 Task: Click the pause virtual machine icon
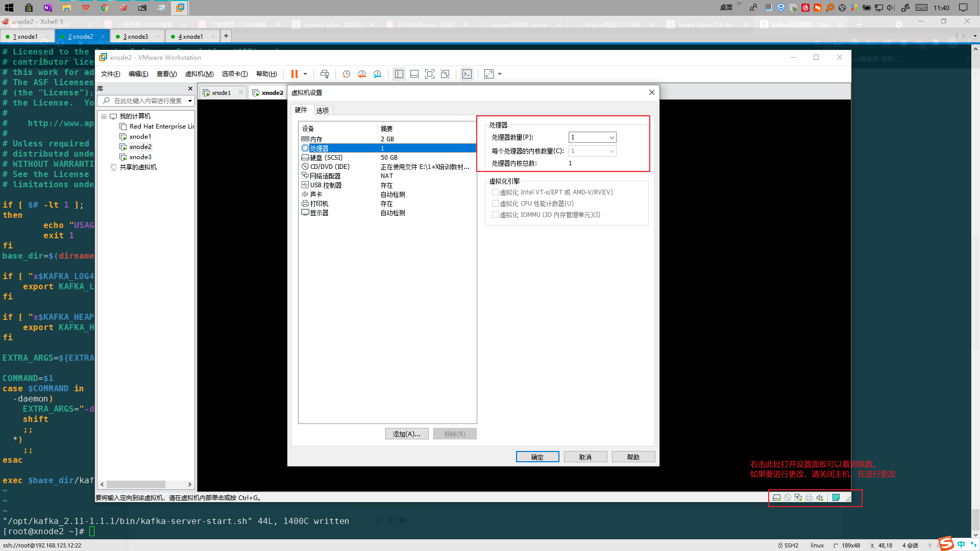tap(295, 74)
